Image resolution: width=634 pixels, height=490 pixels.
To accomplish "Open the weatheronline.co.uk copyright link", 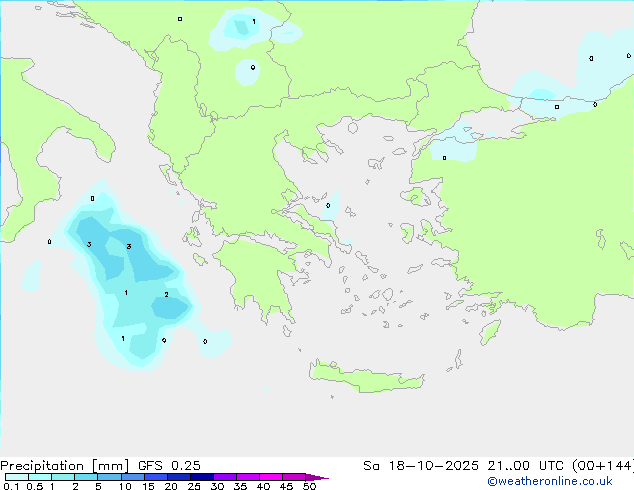I will click(x=550, y=481).
